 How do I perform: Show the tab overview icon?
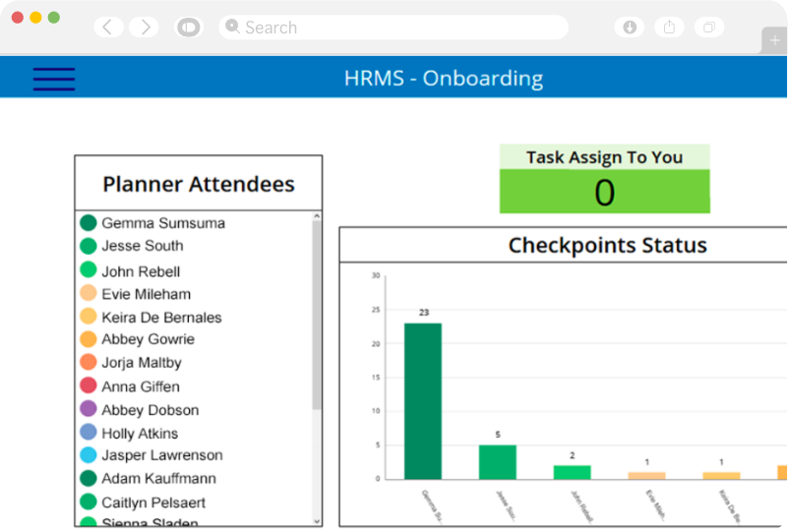708,28
